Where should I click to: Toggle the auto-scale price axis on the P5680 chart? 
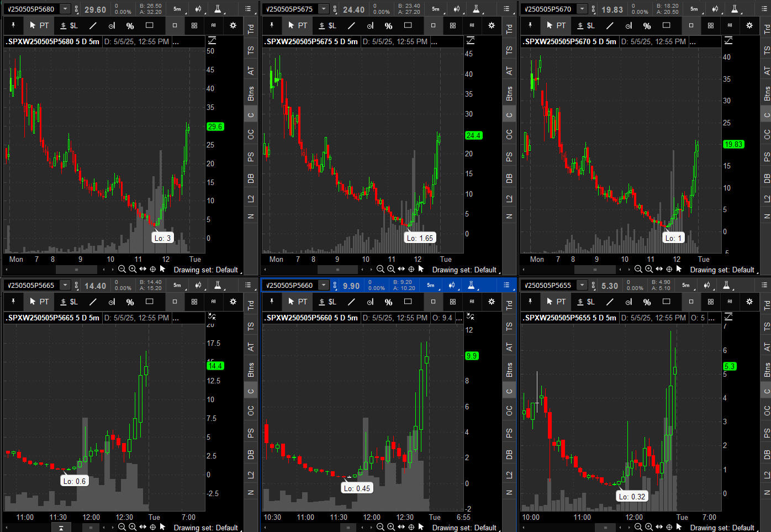coord(212,40)
